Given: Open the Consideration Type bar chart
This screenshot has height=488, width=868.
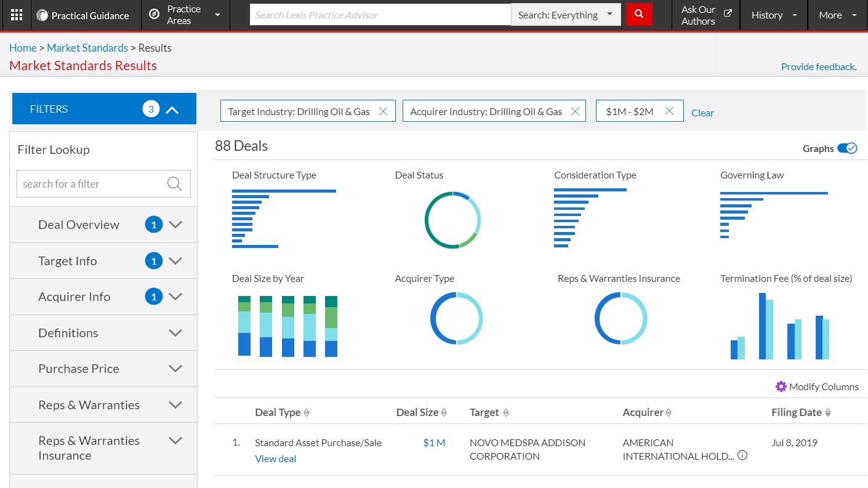Looking at the screenshot, I should pyautogui.click(x=590, y=218).
